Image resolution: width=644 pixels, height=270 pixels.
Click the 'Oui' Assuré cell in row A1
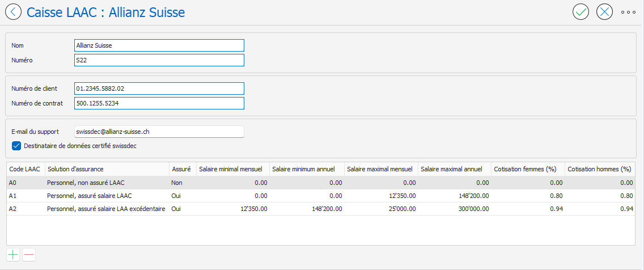(x=183, y=196)
